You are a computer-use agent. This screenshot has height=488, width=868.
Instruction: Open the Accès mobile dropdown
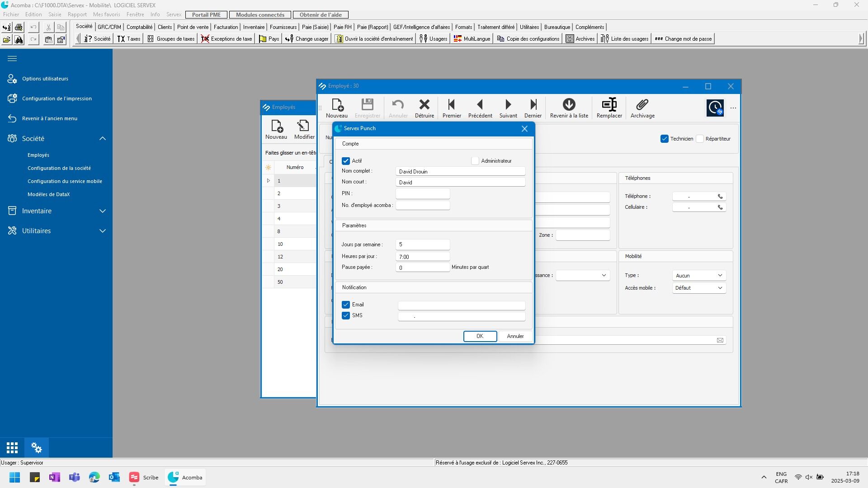[699, 288]
